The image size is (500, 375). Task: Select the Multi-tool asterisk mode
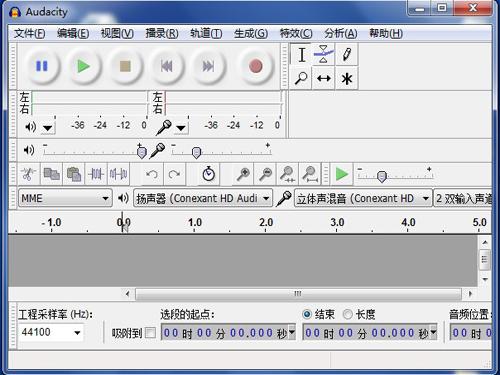347,79
